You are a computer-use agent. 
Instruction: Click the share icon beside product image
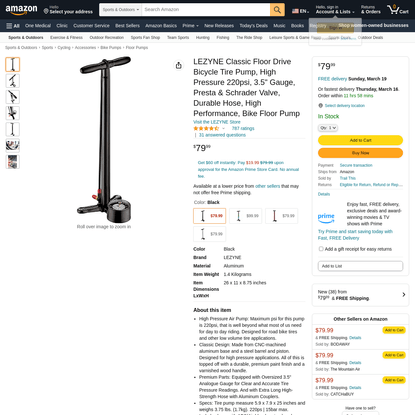click(179, 65)
